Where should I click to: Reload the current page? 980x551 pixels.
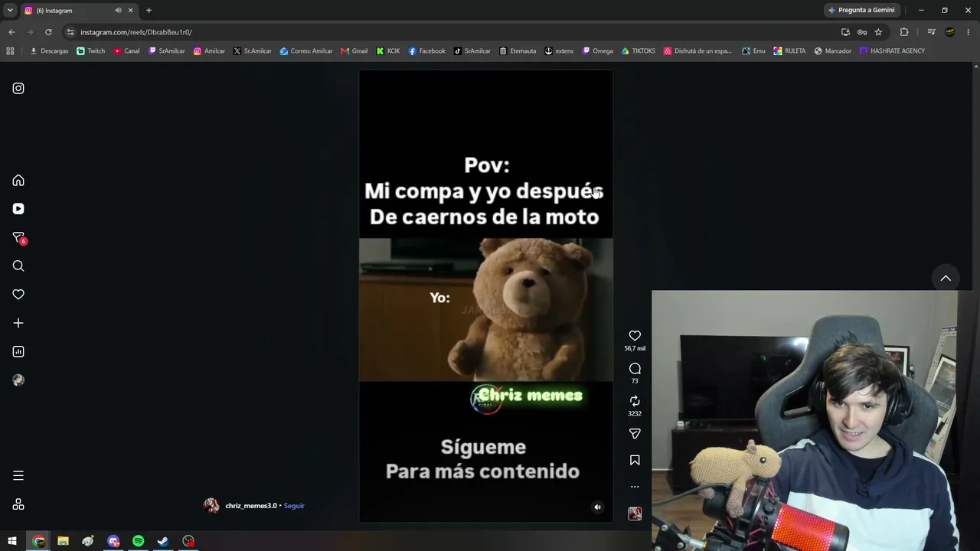pyautogui.click(x=48, y=32)
